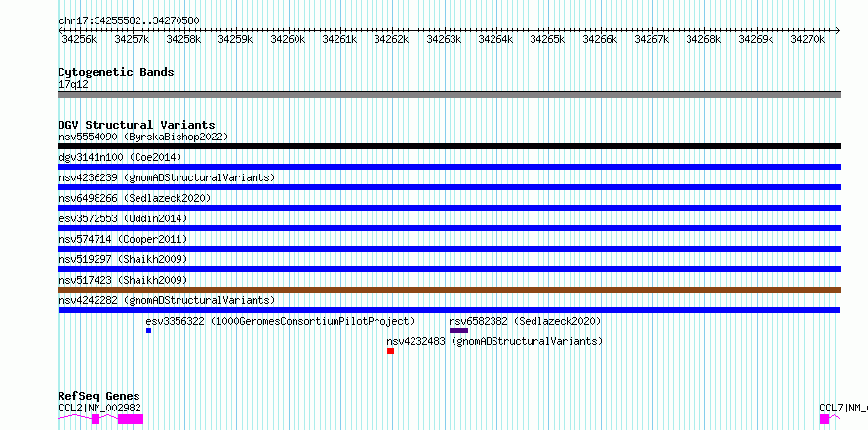
Task: Click nsv5554090 (ByrskaBishop2022) label
Action: point(143,137)
